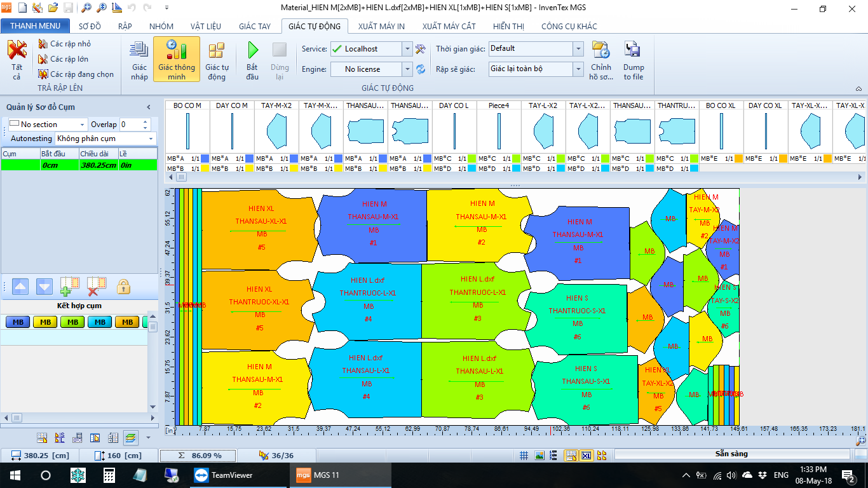Viewport: 868px width, 488px height.
Task: Increase the Overlap value with up stepper
Action: tap(146, 122)
